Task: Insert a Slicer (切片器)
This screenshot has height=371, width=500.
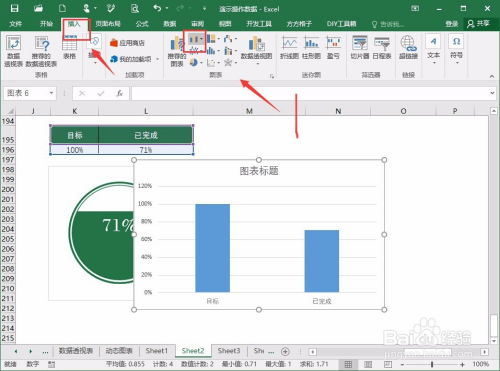Action: tap(360, 48)
